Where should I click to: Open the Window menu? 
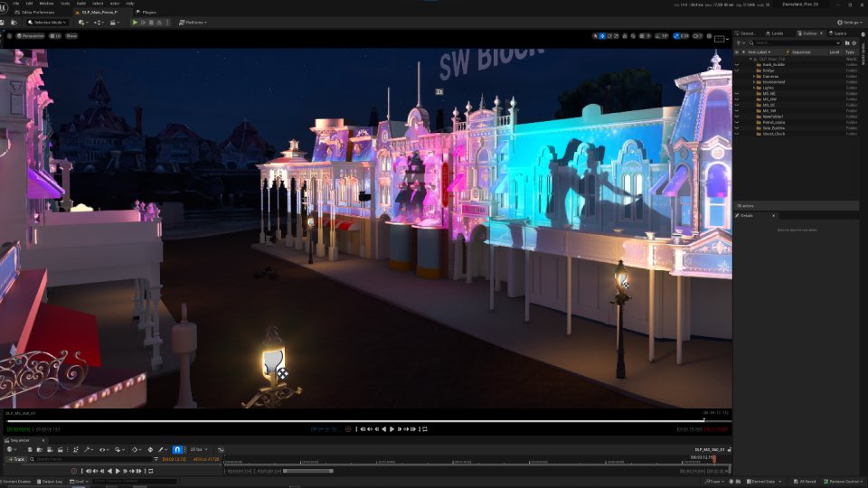pyautogui.click(x=46, y=4)
